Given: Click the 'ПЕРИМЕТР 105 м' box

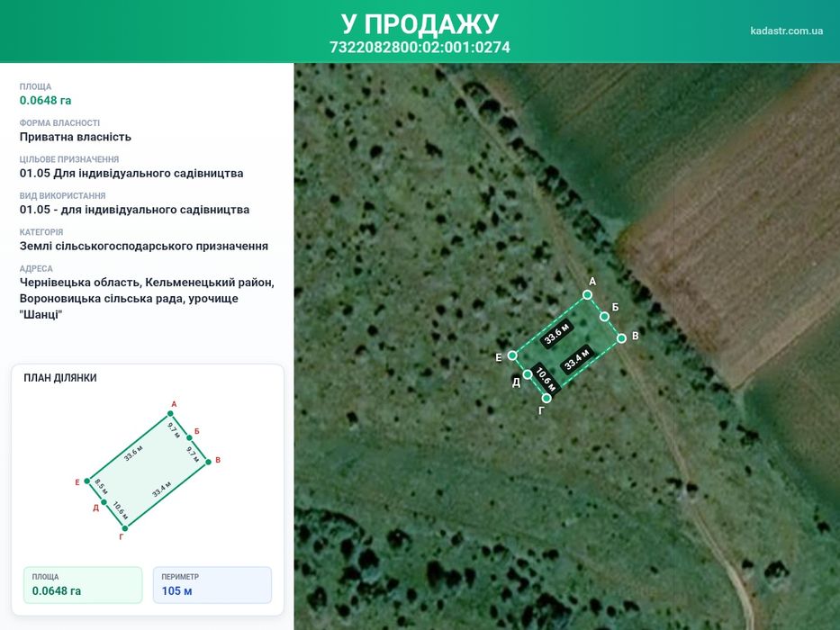Looking at the screenshot, I should click(212, 585).
